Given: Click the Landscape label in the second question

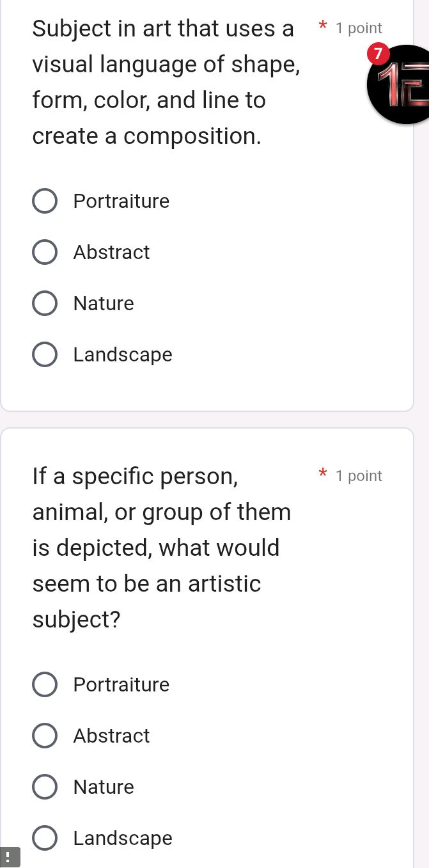Looking at the screenshot, I should [x=122, y=838].
